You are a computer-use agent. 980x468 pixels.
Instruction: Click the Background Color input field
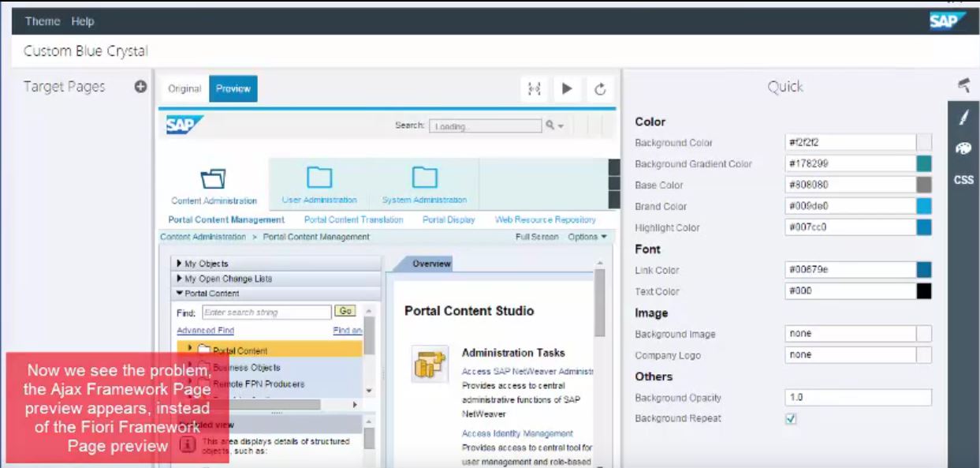(851, 143)
